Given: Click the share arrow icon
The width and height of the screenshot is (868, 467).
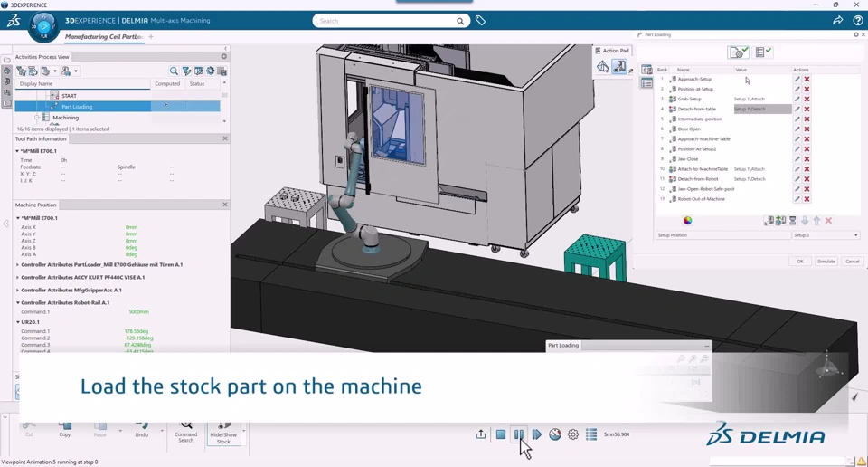Looking at the screenshot, I should 837,21.
